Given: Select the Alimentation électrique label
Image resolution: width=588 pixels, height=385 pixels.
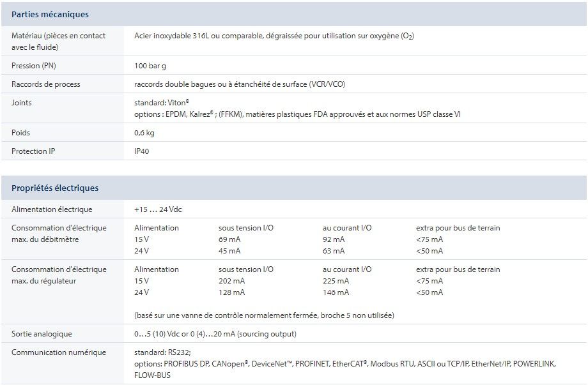Looking at the screenshot, I should (52, 209).
